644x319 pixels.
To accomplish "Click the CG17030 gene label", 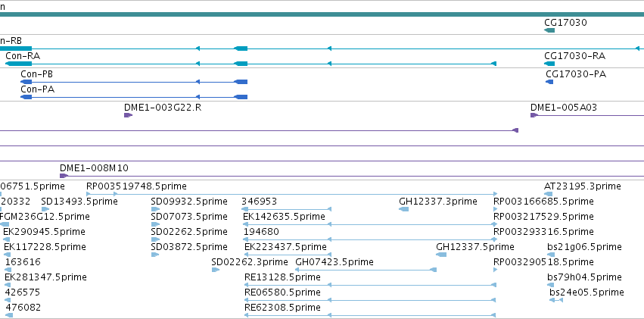I will (x=565, y=23).
